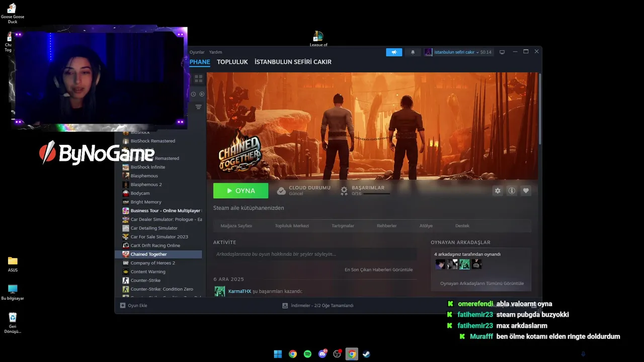Screen dimensions: 644x362
Task: Open the library collections grid view icon
Action: point(199,79)
